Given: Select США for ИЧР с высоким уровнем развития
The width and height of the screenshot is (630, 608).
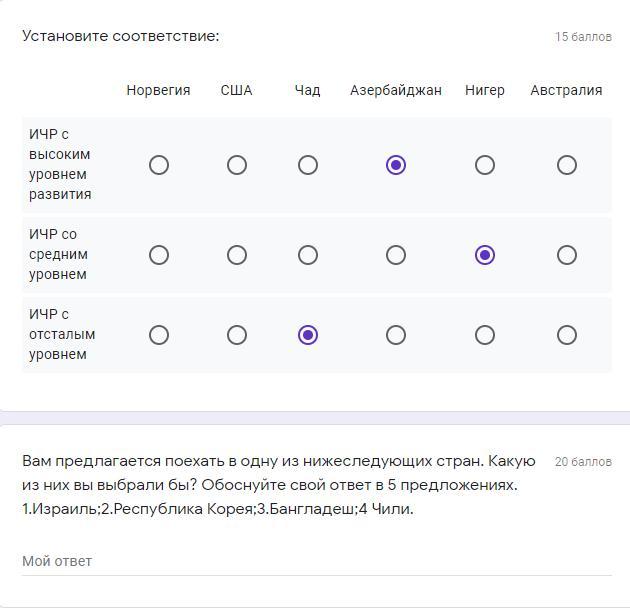Looking at the screenshot, I should [236, 165].
